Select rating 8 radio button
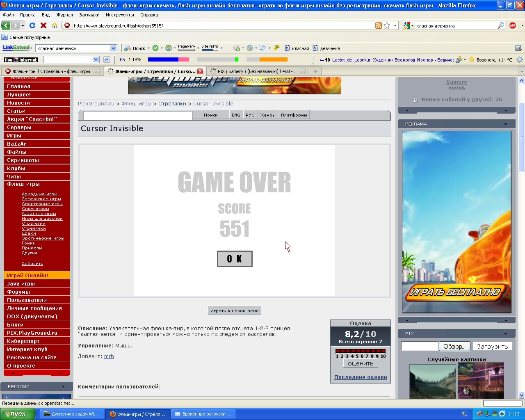The height and width of the screenshot is (420, 525). point(372,351)
